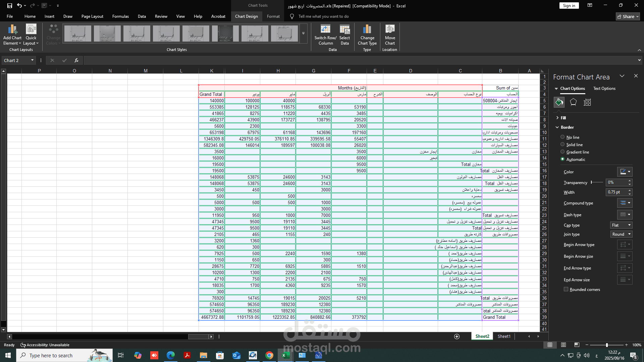Click the Insert Function fx icon
Viewport: 644px width, 362px height.
pyautogui.click(x=76, y=60)
